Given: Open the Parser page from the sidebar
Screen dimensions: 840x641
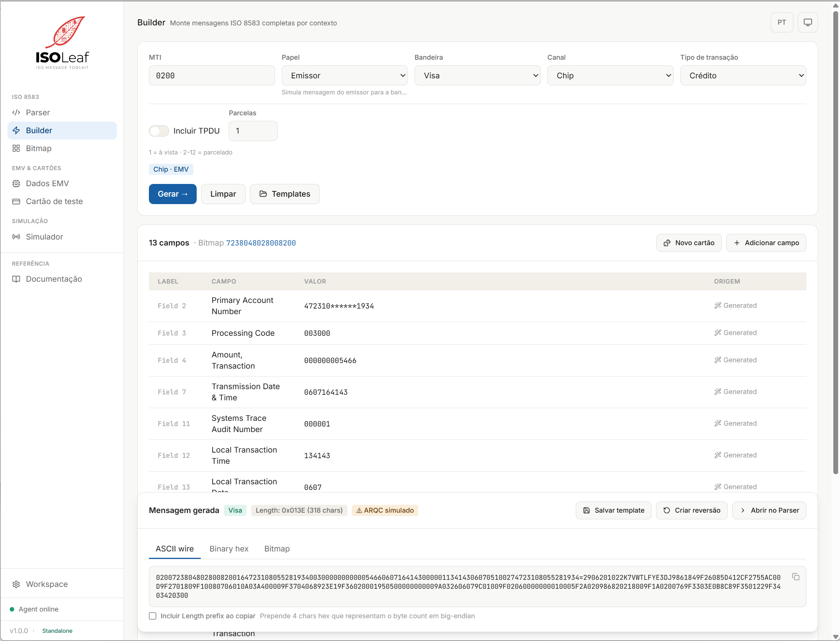Looking at the screenshot, I should pos(62,113).
